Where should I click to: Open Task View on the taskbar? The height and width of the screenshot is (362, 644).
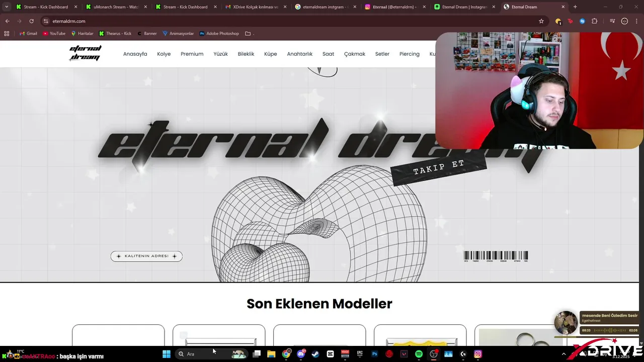click(257, 354)
